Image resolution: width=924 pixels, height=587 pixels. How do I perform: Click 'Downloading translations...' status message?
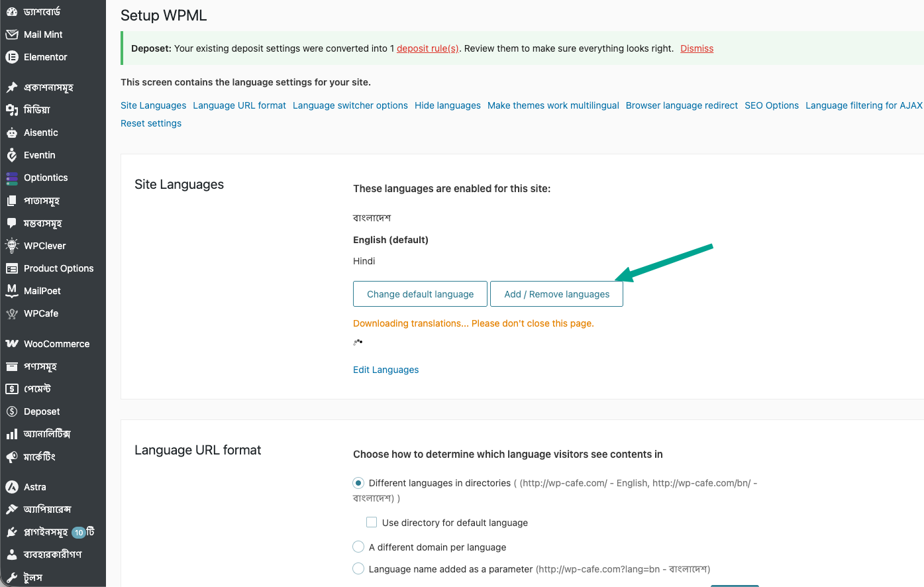473,323
